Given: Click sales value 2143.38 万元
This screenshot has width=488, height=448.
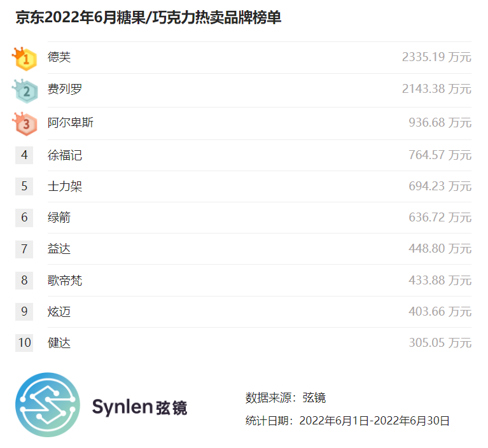Looking at the screenshot, I should (436, 88).
